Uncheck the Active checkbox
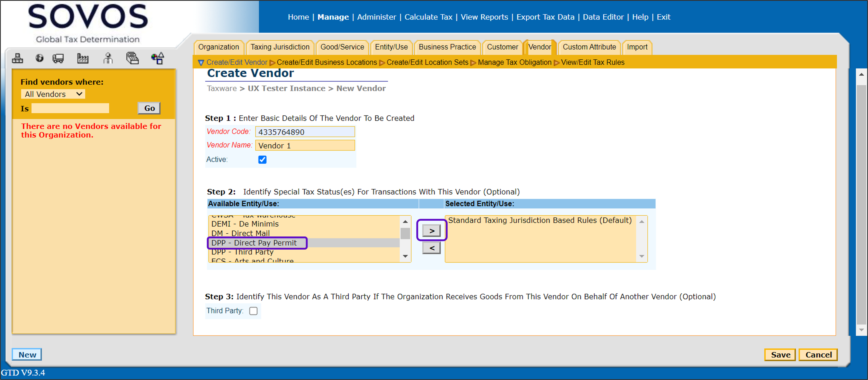The width and height of the screenshot is (868, 380). (x=262, y=159)
